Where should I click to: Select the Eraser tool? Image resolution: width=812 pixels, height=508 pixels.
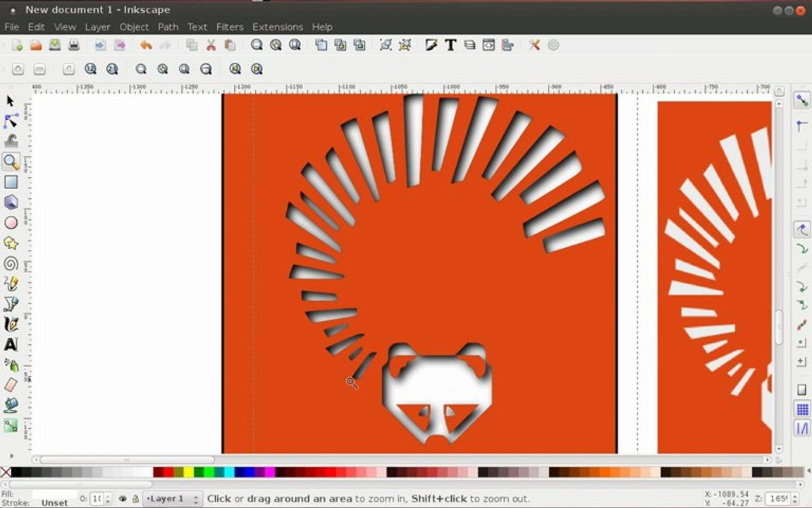[11, 385]
